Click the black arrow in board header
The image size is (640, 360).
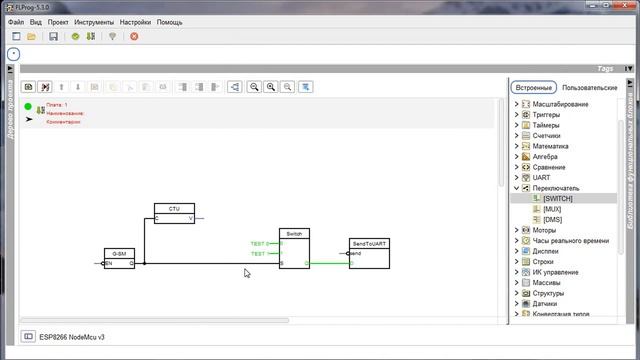pyautogui.click(x=29, y=119)
